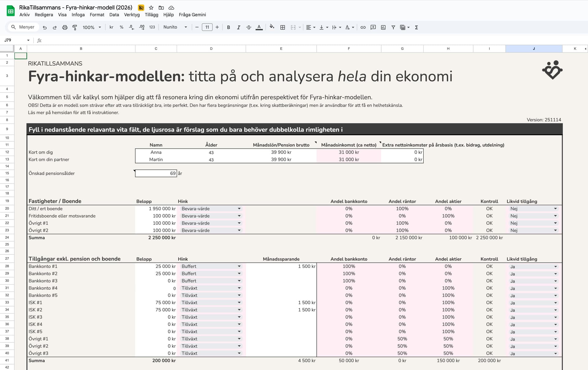Open the Nunito font dropdown

[175, 27]
